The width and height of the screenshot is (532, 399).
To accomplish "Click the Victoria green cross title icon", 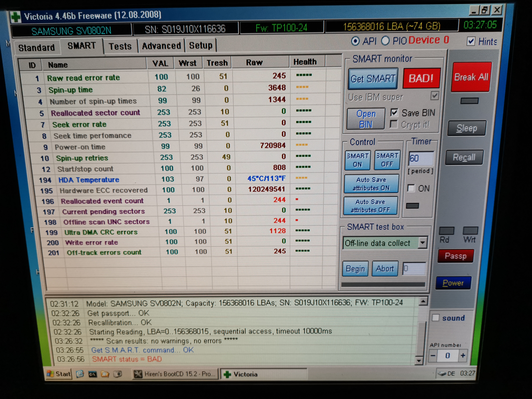I will (16, 17).
